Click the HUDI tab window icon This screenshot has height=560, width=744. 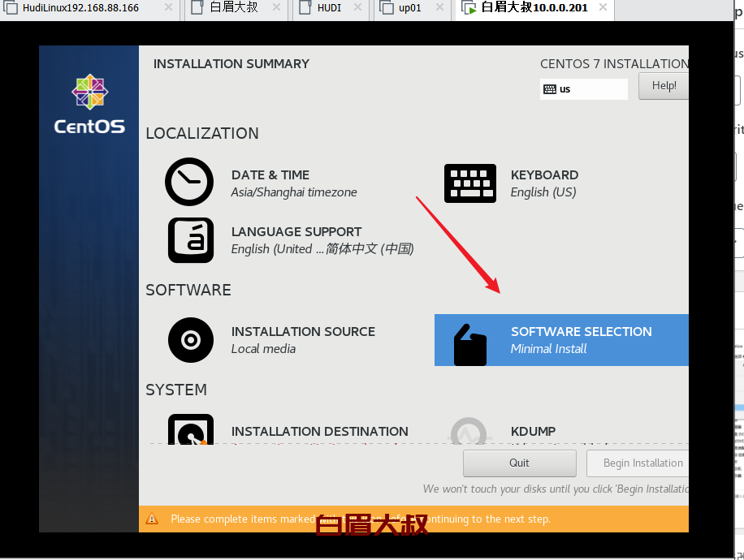[305, 7]
